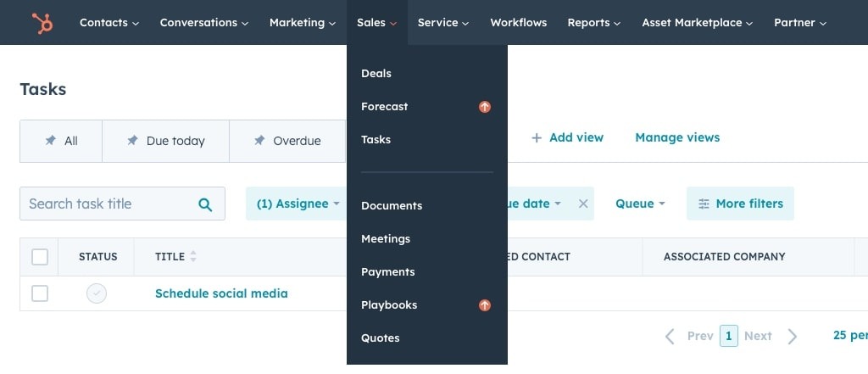Click page number 1
Viewport: 868px width, 374px height.
(728, 336)
